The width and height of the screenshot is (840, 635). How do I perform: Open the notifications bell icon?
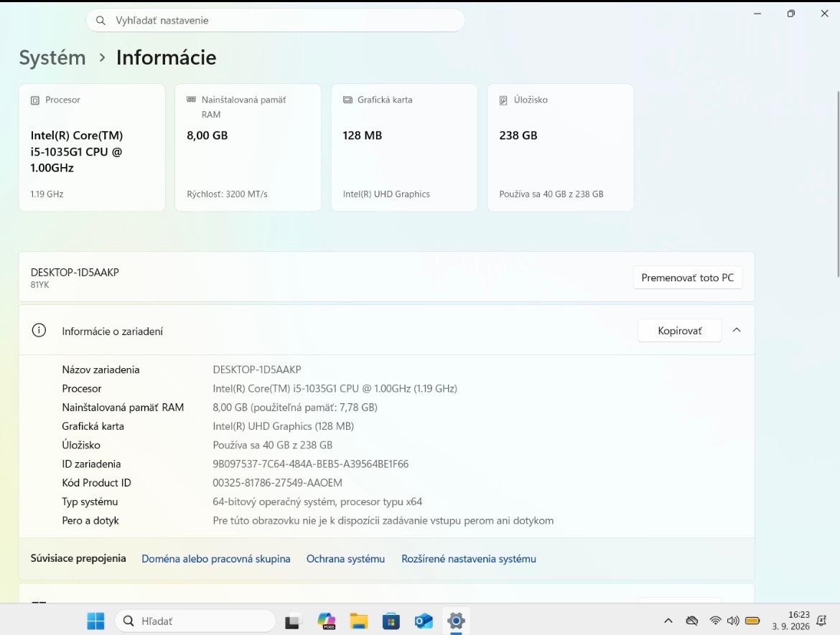821,621
